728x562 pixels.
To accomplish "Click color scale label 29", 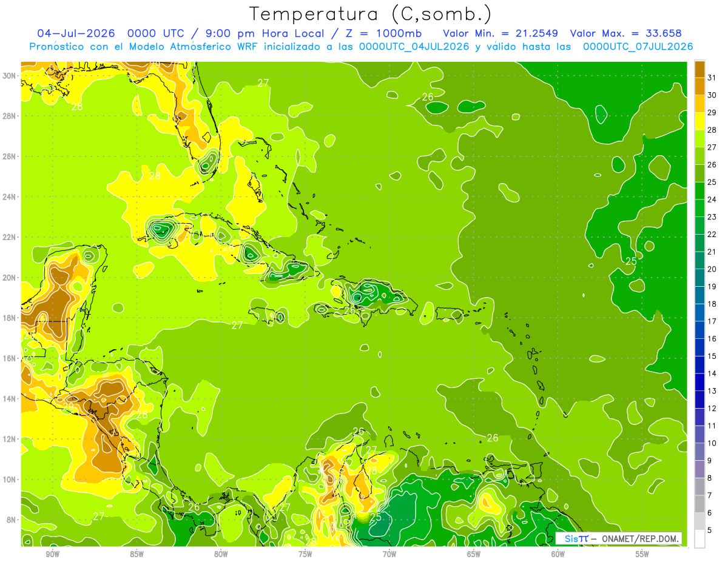I will pos(712,112).
